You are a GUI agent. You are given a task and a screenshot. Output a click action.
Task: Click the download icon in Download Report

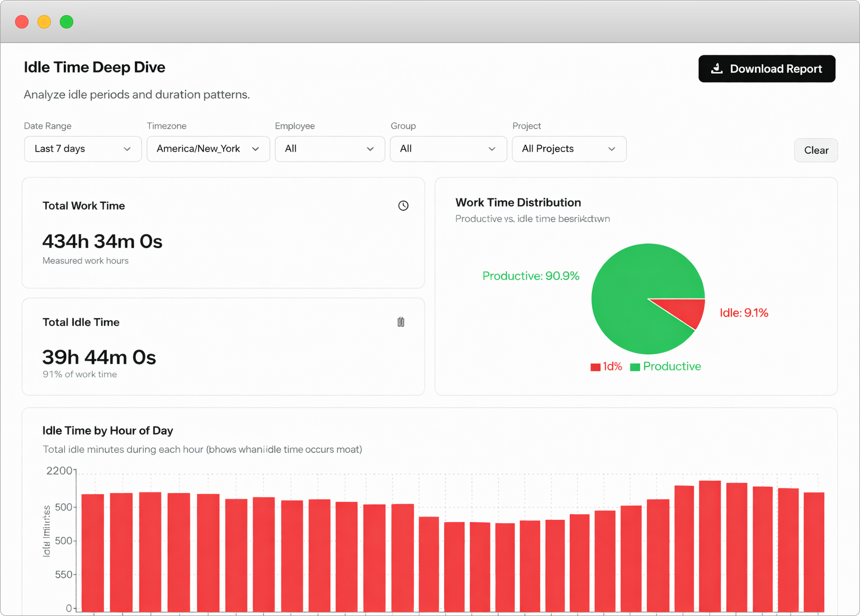pyautogui.click(x=717, y=69)
